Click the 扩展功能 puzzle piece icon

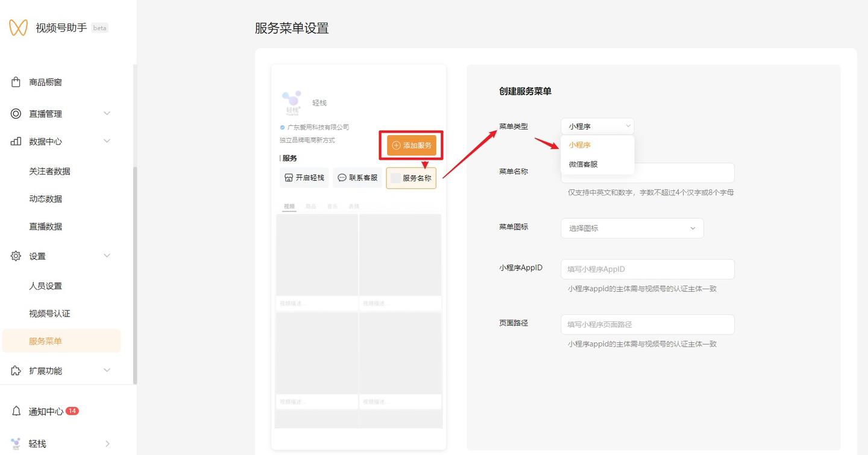[x=16, y=370]
